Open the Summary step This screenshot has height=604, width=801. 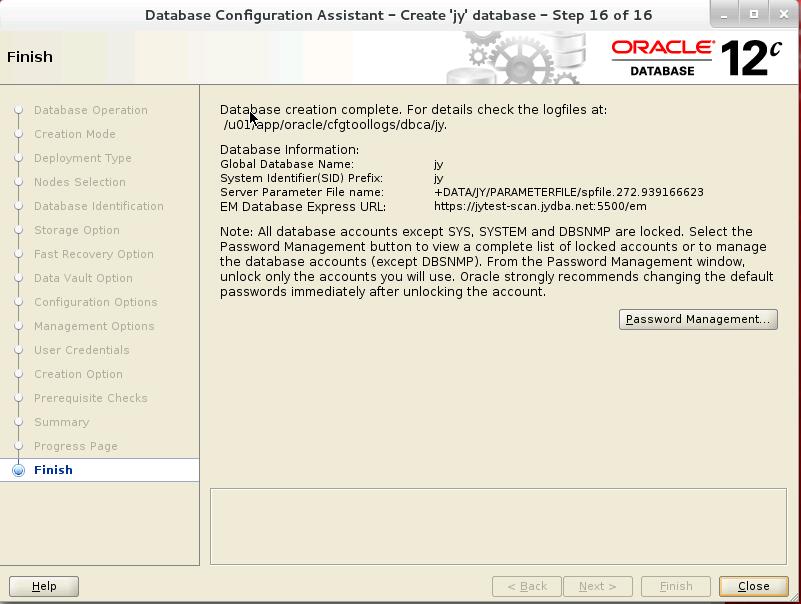[61, 423]
